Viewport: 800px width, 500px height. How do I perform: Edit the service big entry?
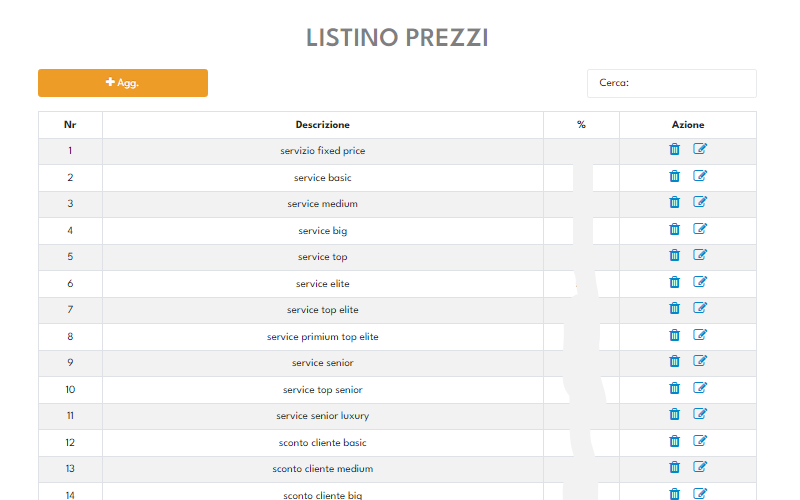(699, 229)
